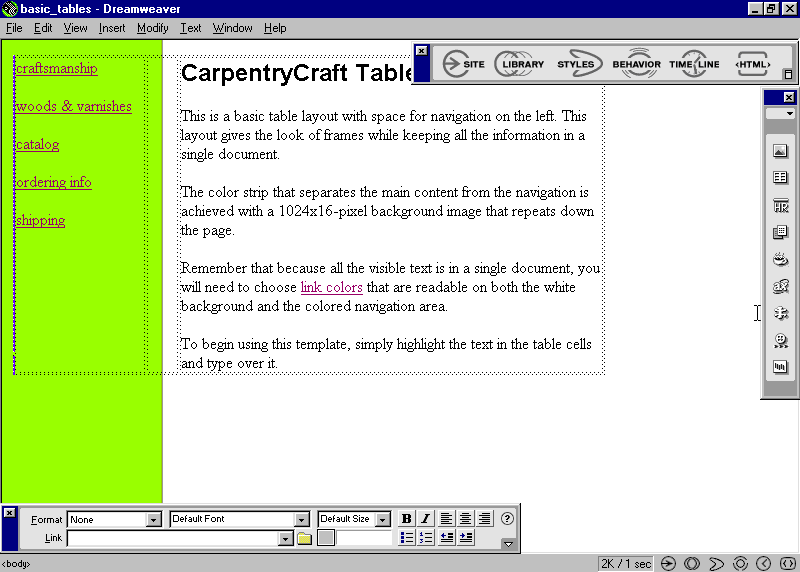The width and height of the screenshot is (800, 572).
Task: Click the 'woods & varnishes' navigation link
Action: (x=74, y=106)
